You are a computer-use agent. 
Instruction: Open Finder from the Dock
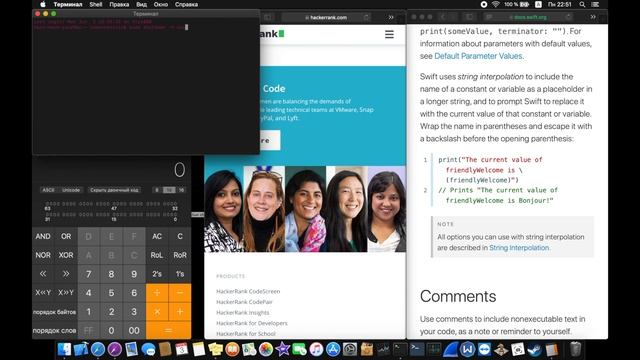click(x=64, y=349)
